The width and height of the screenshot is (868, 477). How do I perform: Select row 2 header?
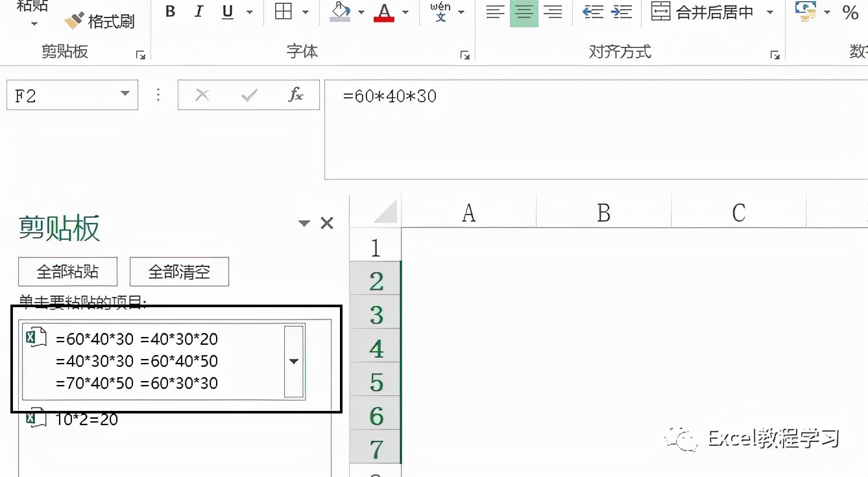click(x=376, y=279)
